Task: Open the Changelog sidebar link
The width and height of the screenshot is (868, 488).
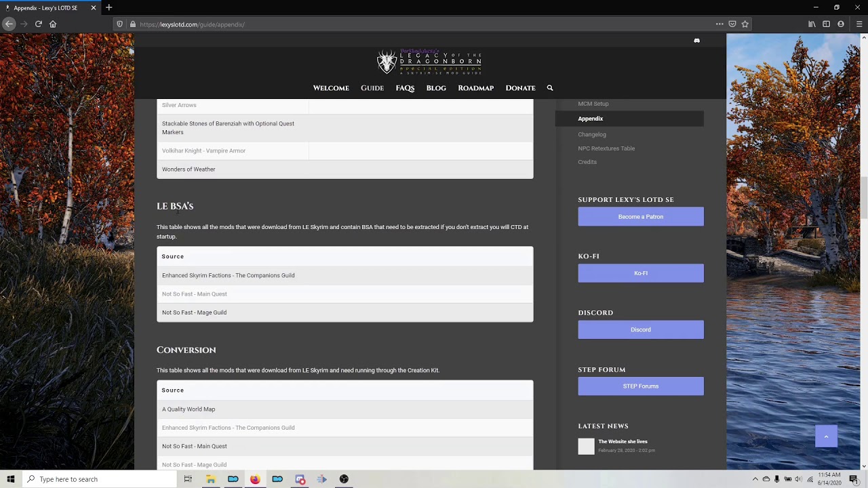Action: (592, 134)
